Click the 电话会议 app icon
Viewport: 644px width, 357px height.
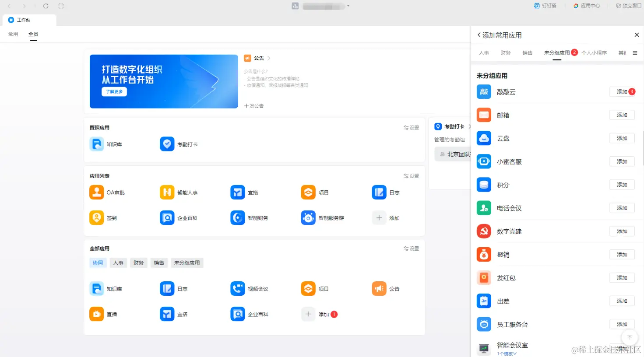[484, 208]
